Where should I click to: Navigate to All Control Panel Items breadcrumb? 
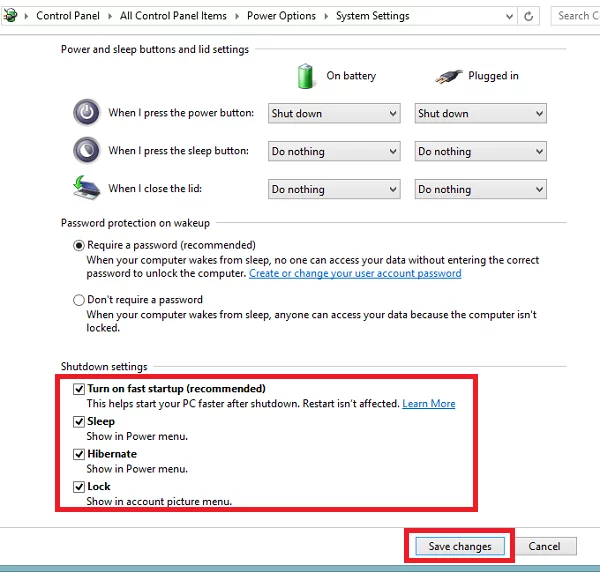[x=173, y=16]
